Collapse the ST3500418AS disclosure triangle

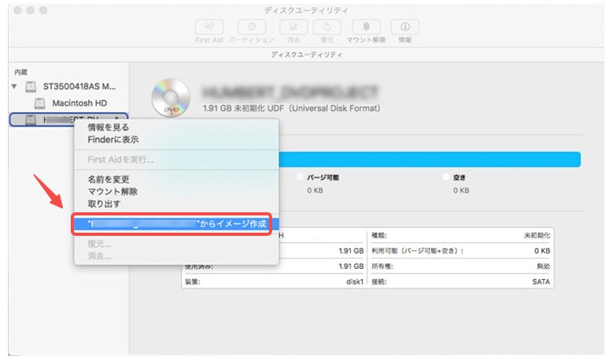(x=14, y=86)
